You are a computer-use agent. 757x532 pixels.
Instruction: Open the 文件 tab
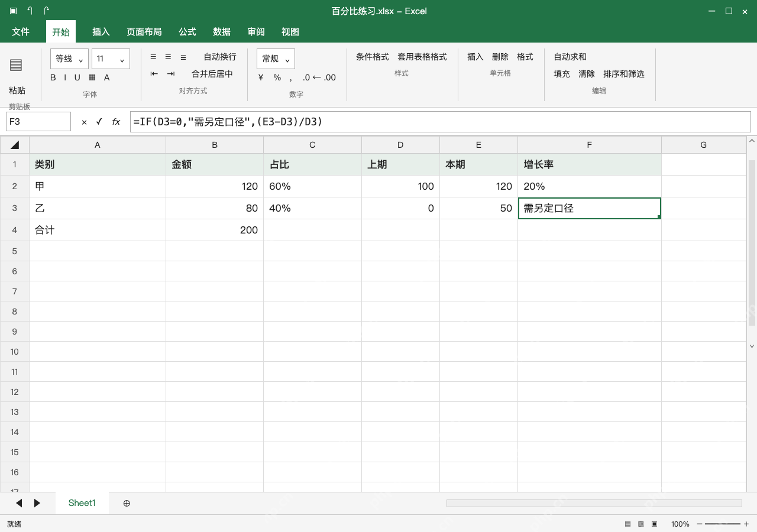click(x=21, y=32)
